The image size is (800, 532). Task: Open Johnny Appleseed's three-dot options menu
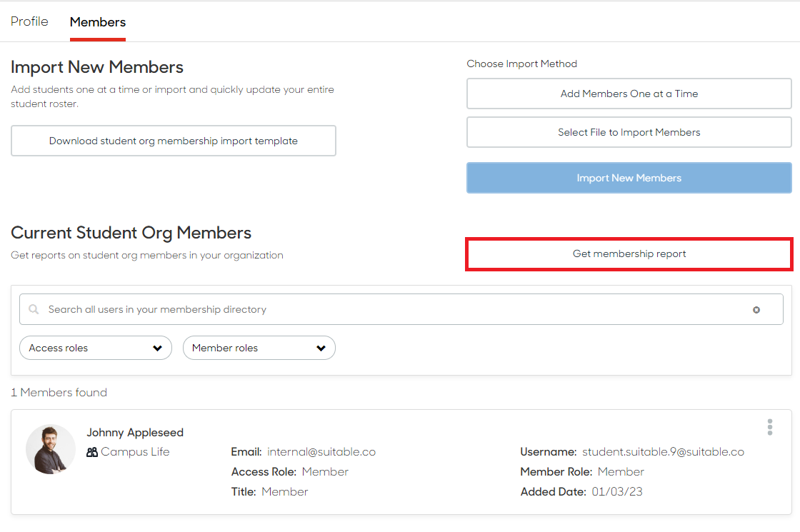770,427
